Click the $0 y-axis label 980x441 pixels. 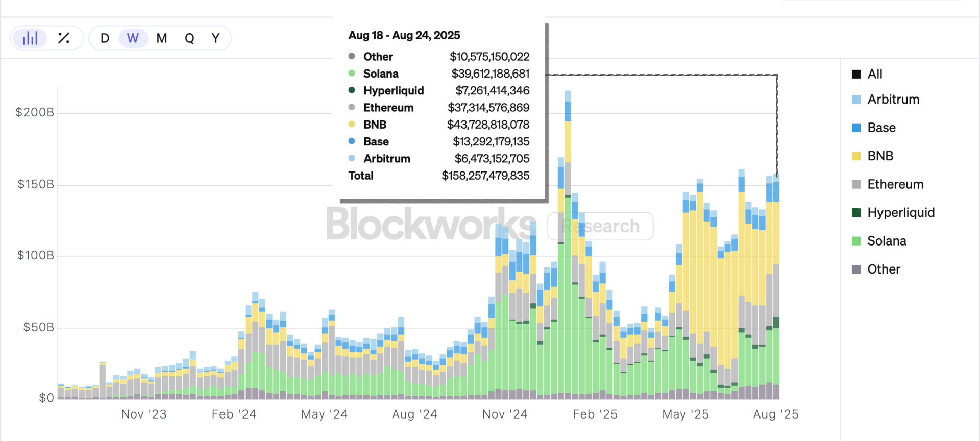46,398
